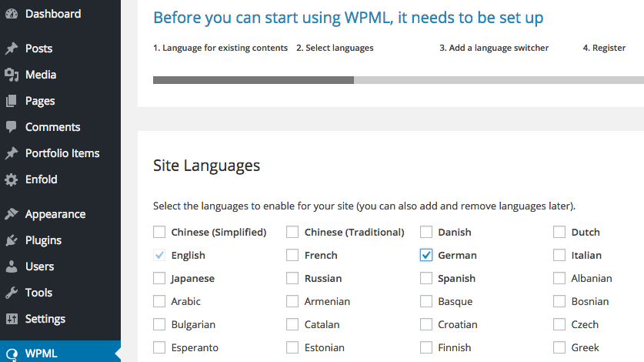
Task: Tick the Dutch language checkbox
Action: pyautogui.click(x=559, y=232)
